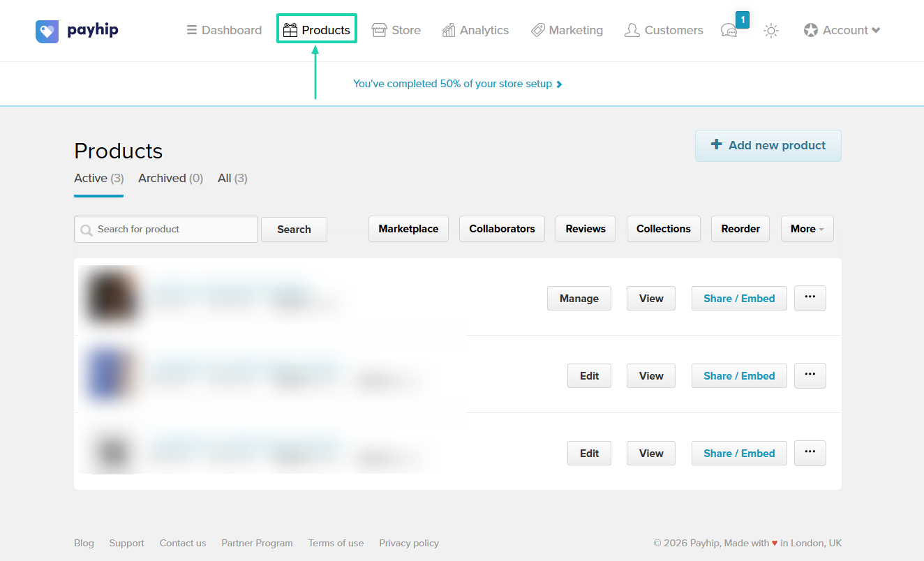Click the Reorder button
This screenshot has height=561, width=924.
coord(740,229)
